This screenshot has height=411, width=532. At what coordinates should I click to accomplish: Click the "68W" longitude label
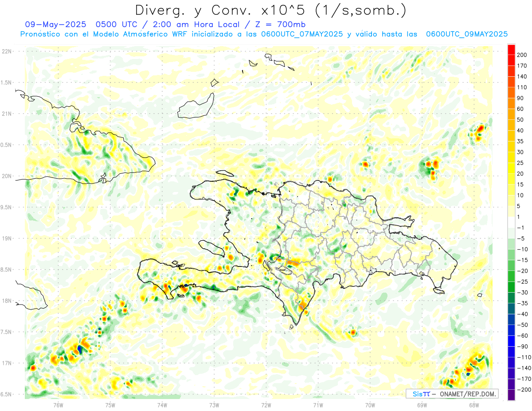click(474, 405)
